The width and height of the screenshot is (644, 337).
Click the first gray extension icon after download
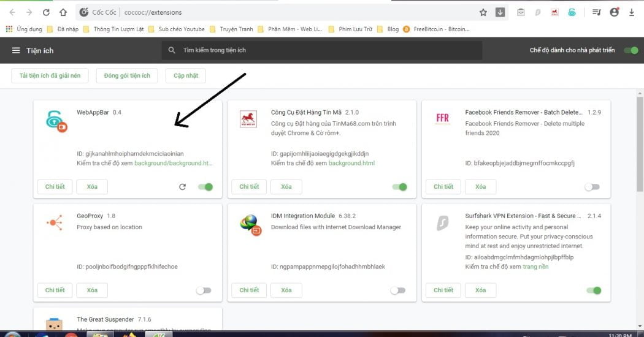click(x=521, y=12)
